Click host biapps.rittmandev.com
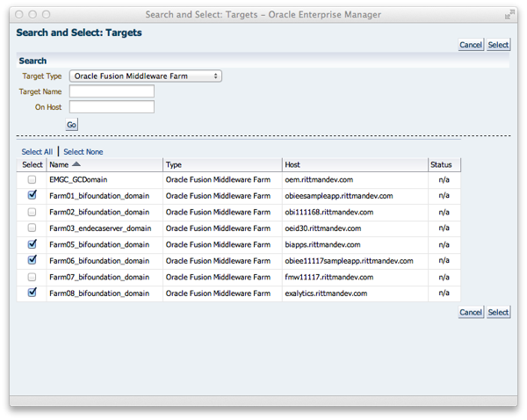The image size is (527, 420). (322, 244)
